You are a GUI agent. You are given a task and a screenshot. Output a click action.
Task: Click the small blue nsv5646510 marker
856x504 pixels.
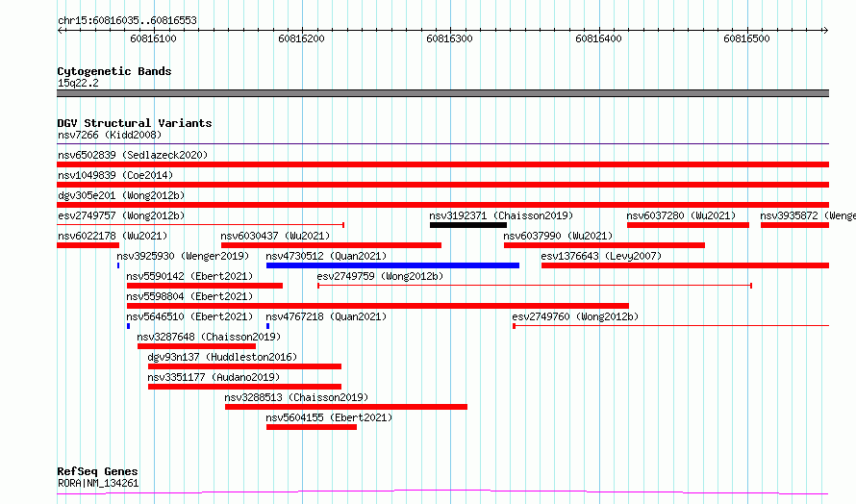tap(128, 326)
